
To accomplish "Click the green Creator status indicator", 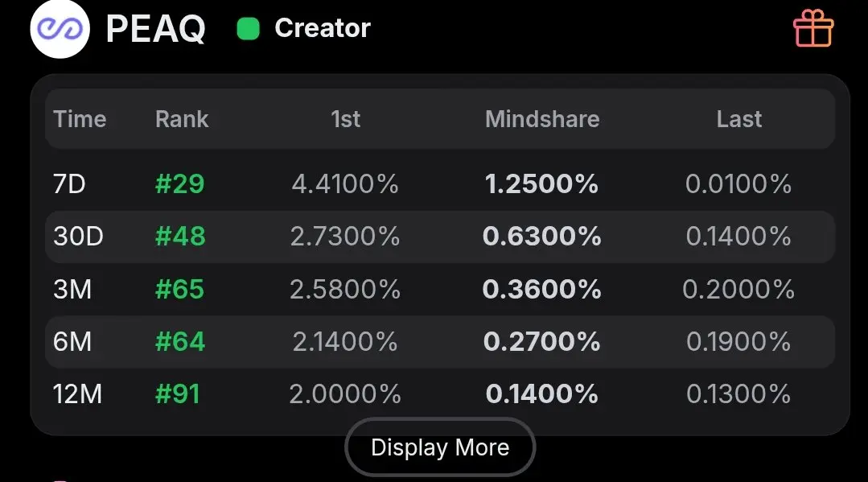I will click(x=248, y=29).
